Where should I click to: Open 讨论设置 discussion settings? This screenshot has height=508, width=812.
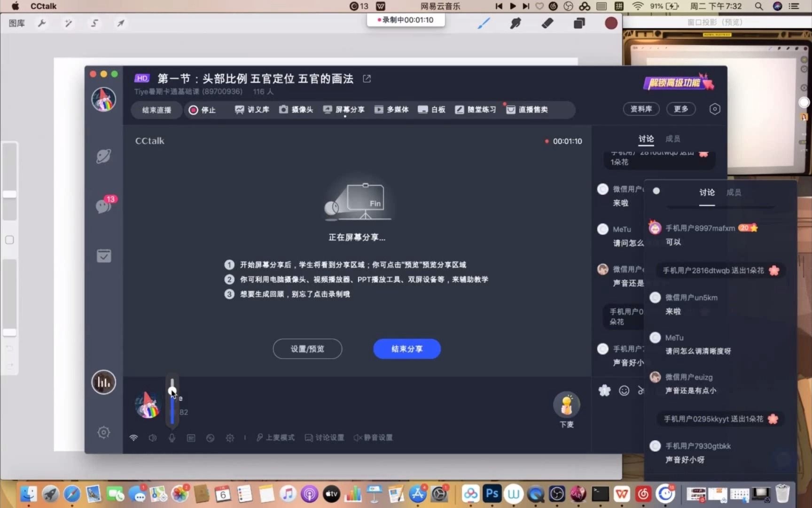[x=325, y=437]
